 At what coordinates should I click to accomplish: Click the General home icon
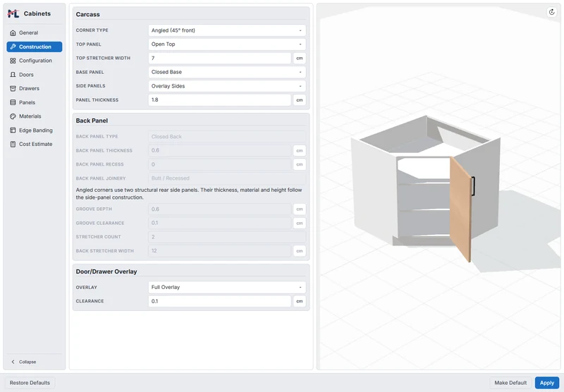pyautogui.click(x=13, y=32)
